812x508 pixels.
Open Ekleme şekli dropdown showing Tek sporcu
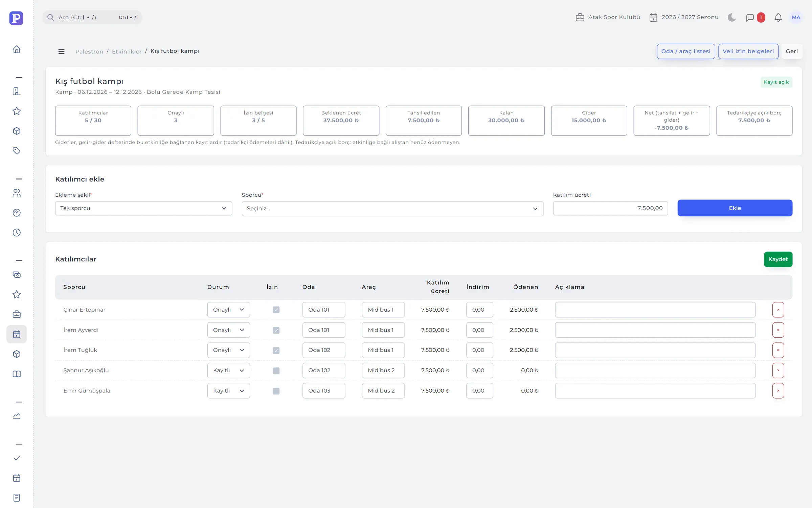pos(143,208)
